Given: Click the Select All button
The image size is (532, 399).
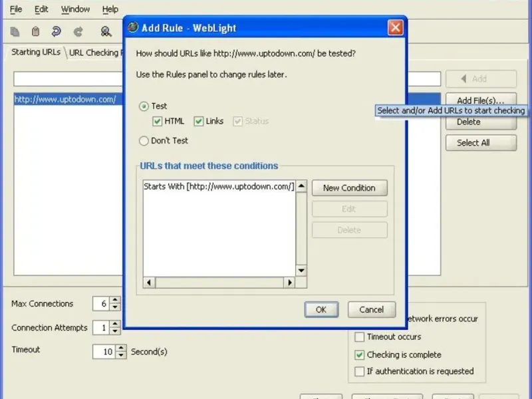Looking at the screenshot, I should (481, 143).
